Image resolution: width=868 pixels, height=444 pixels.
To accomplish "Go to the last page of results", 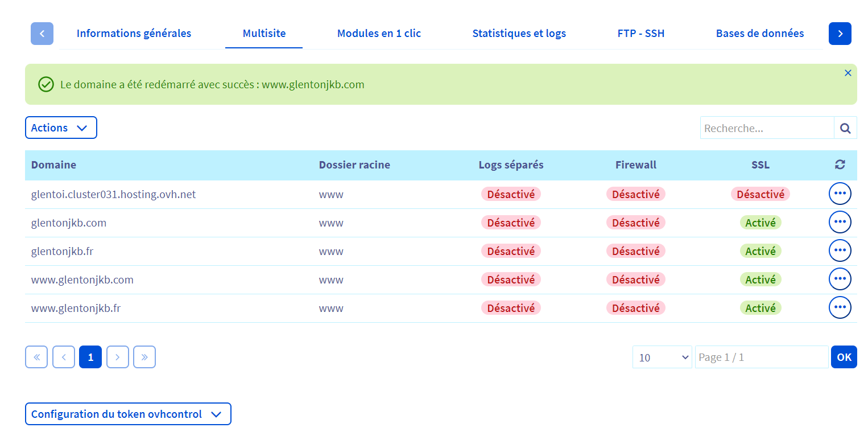I will point(144,357).
